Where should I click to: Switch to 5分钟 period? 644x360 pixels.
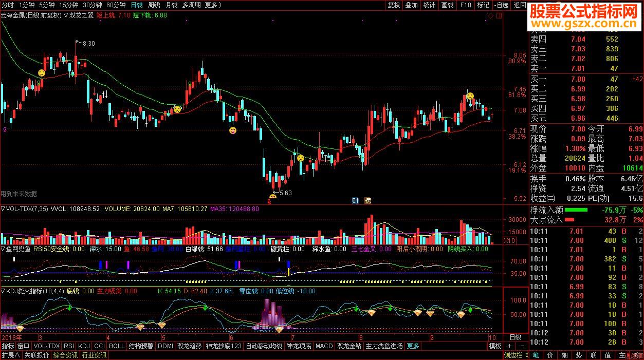[47, 5]
